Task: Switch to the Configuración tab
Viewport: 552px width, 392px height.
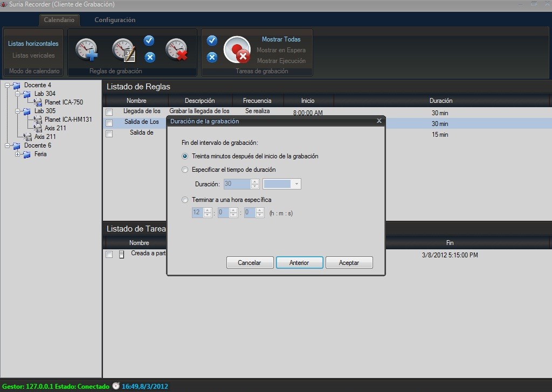Action: [x=115, y=20]
